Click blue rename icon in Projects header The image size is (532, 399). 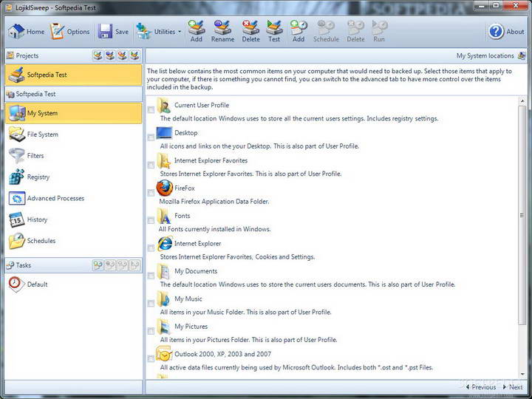point(110,55)
